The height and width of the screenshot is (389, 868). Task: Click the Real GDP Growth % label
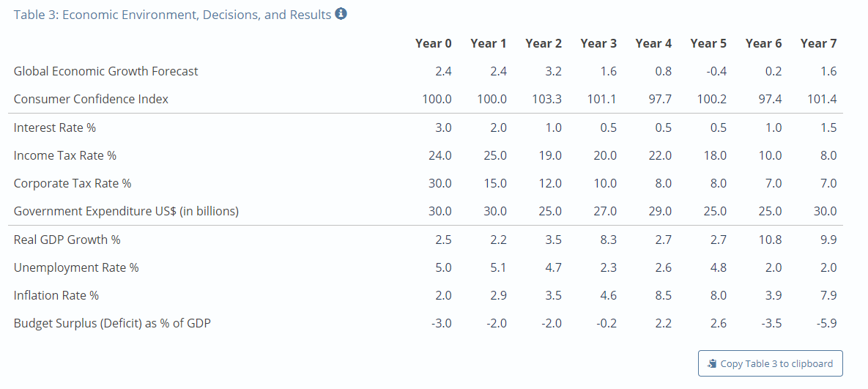67,240
